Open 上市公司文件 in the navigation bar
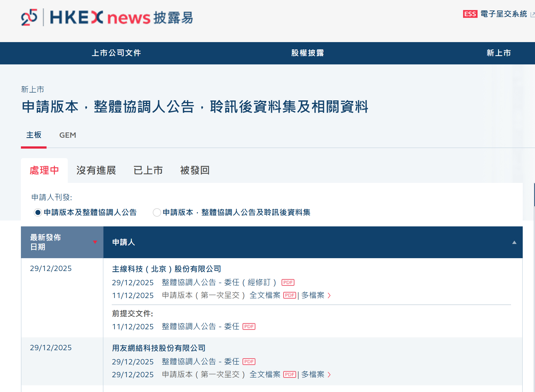 [116, 53]
